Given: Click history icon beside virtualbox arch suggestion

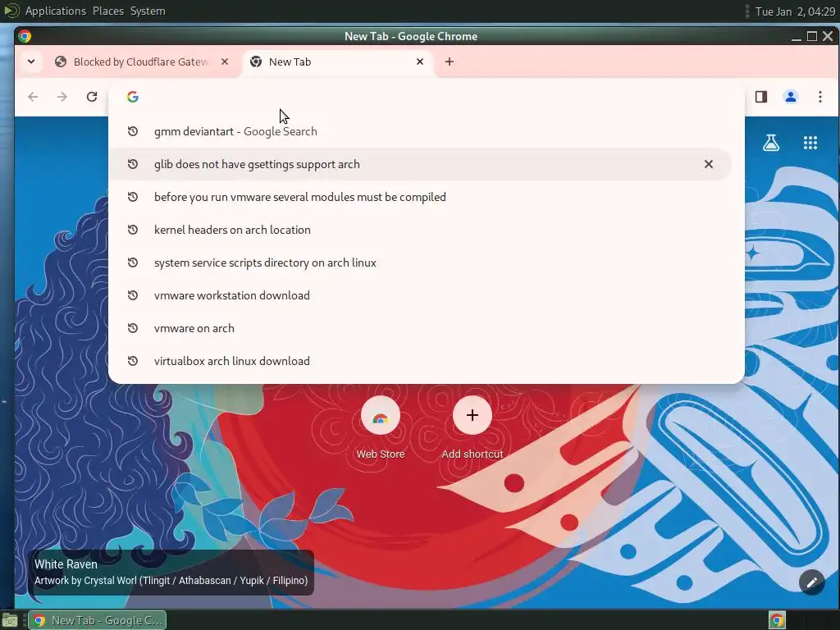Looking at the screenshot, I should [133, 361].
